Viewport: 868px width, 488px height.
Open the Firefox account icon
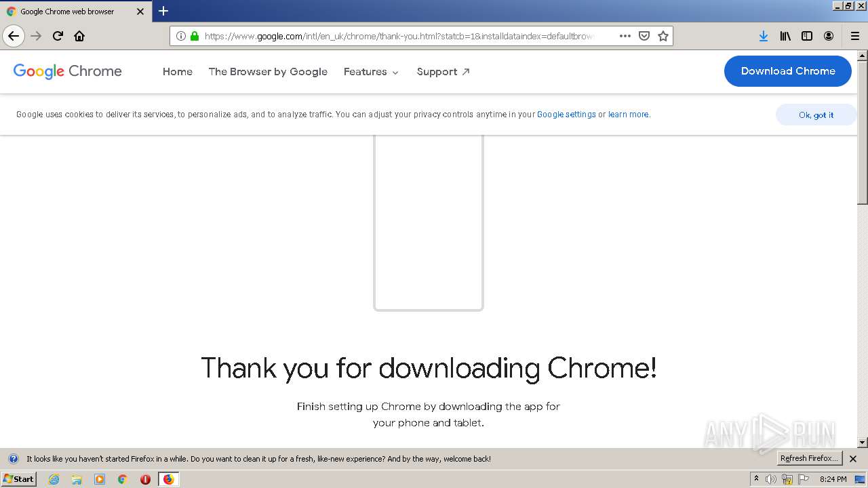(829, 36)
